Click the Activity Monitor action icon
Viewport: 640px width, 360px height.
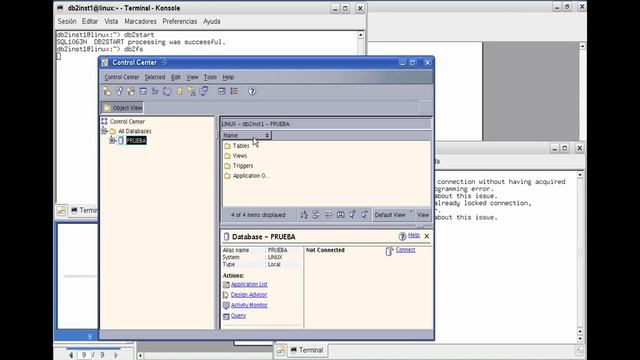click(226, 305)
